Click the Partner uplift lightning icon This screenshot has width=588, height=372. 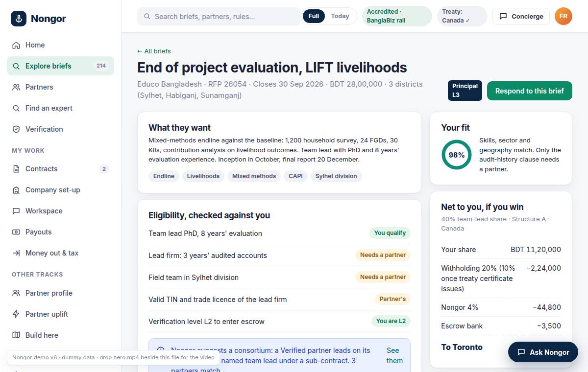click(x=16, y=314)
